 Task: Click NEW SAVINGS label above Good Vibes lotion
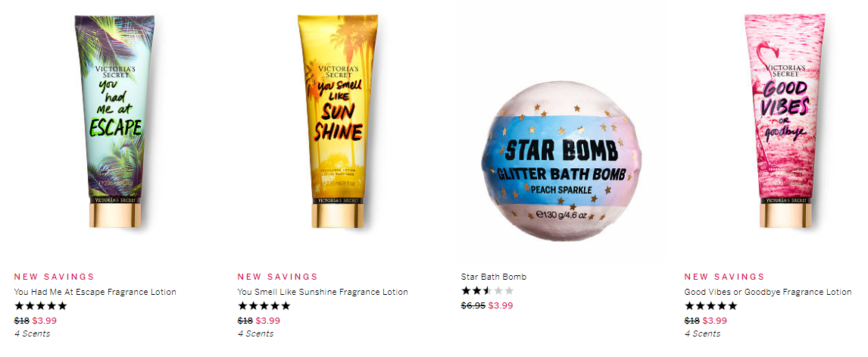725,277
